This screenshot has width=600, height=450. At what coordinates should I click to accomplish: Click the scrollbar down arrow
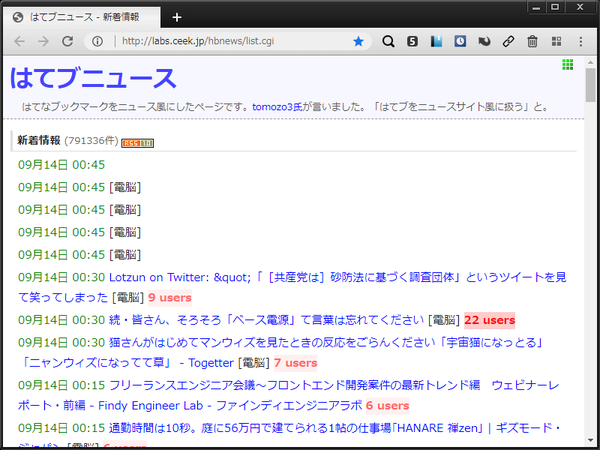[x=590, y=441]
